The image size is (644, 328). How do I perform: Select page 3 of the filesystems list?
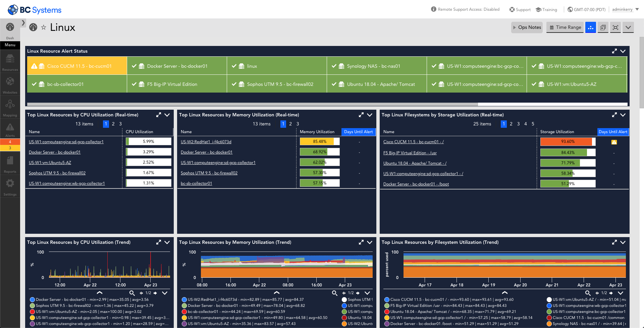[518, 124]
